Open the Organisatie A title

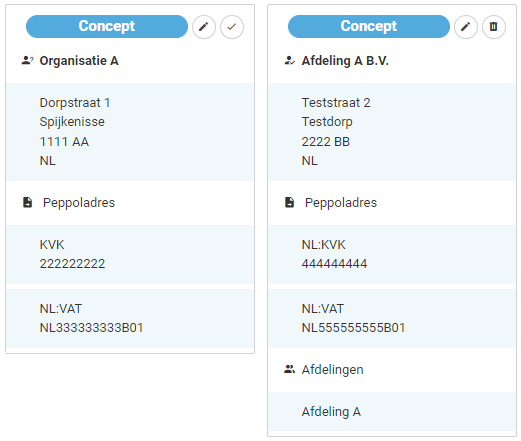(x=79, y=61)
